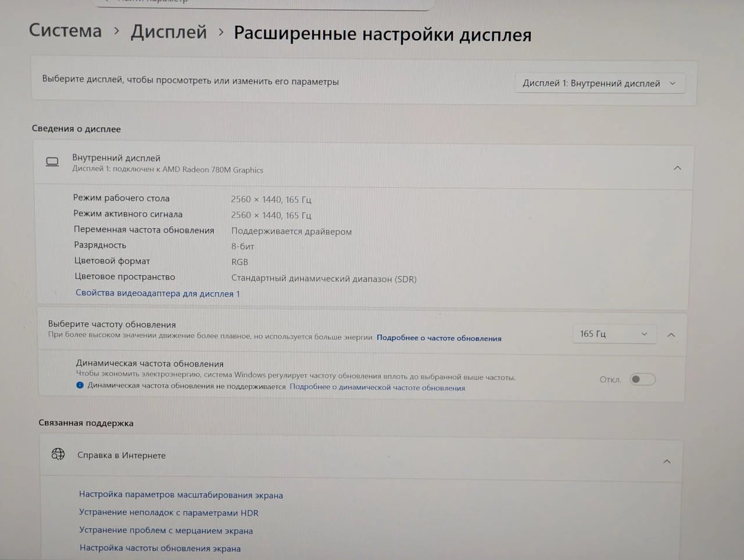
Task: Go back to Система breadcrumb
Action: point(65,30)
